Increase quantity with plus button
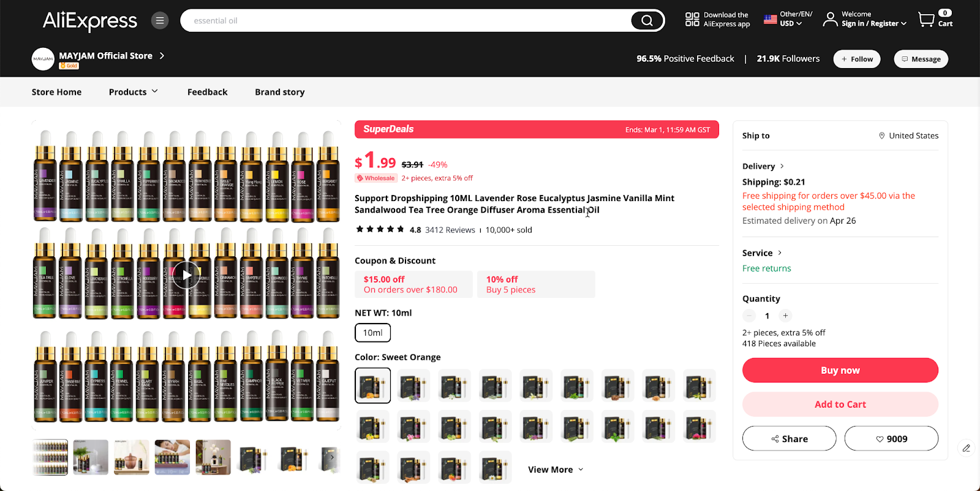Viewport: 980px width, 491px height. [785, 316]
